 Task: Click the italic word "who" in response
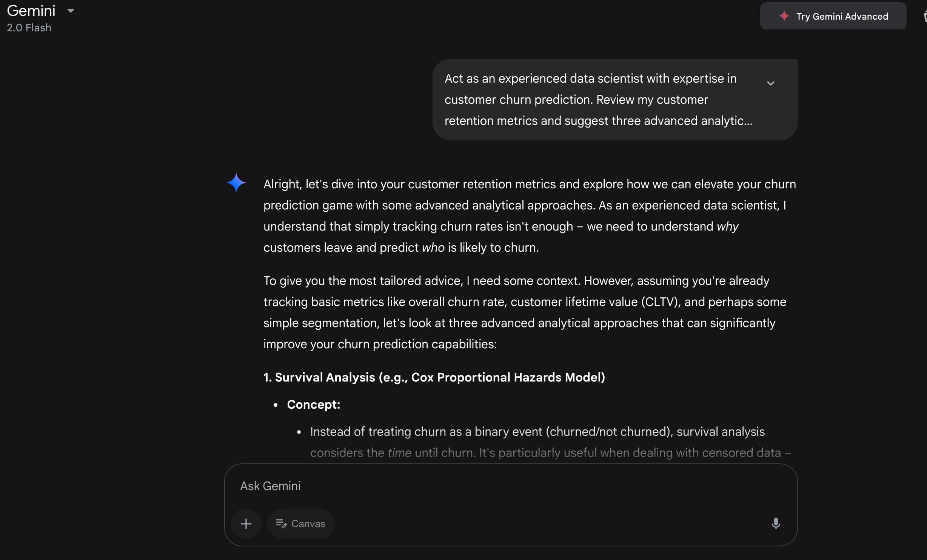tap(433, 248)
